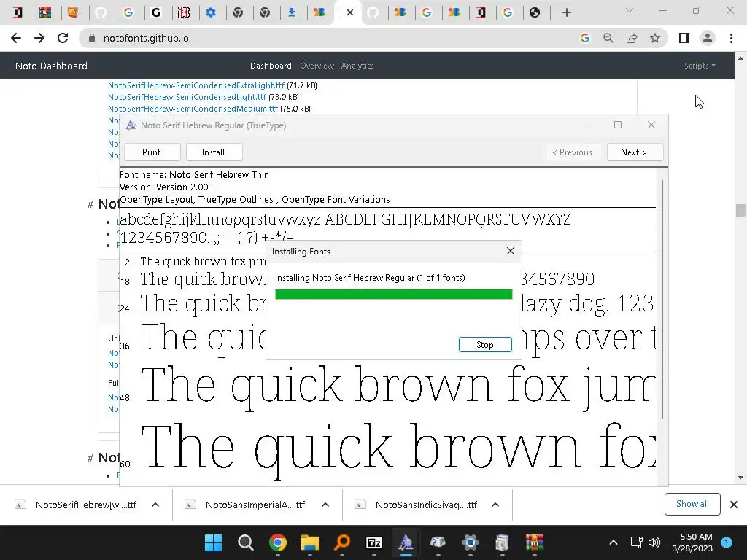747x560 pixels.
Task: Select Dashboard in Noto navbar
Action: point(271,66)
